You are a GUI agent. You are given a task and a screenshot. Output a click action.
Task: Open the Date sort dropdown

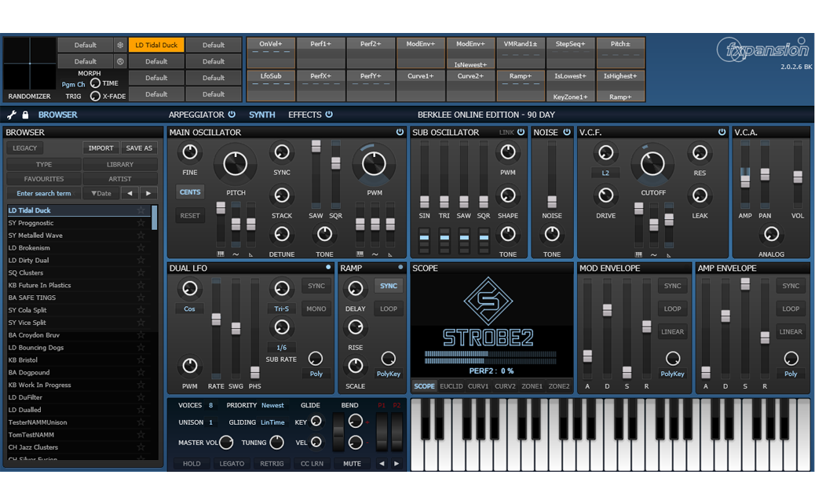pos(101,193)
